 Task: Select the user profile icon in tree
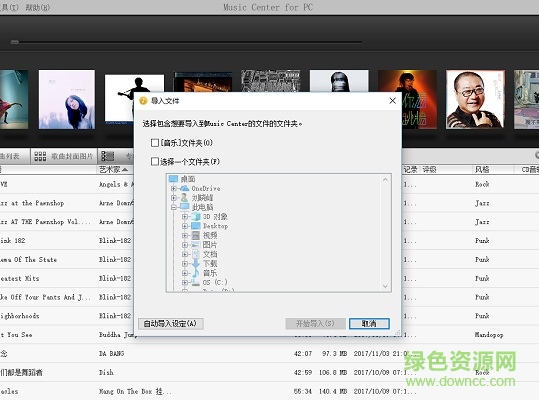click(x=185, y=198)
